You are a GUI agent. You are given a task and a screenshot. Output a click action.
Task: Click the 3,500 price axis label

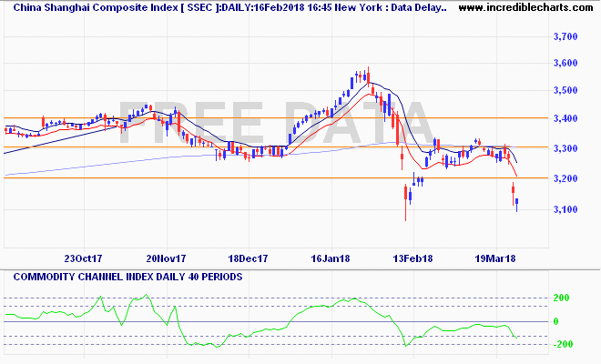[x=566, y=91]
